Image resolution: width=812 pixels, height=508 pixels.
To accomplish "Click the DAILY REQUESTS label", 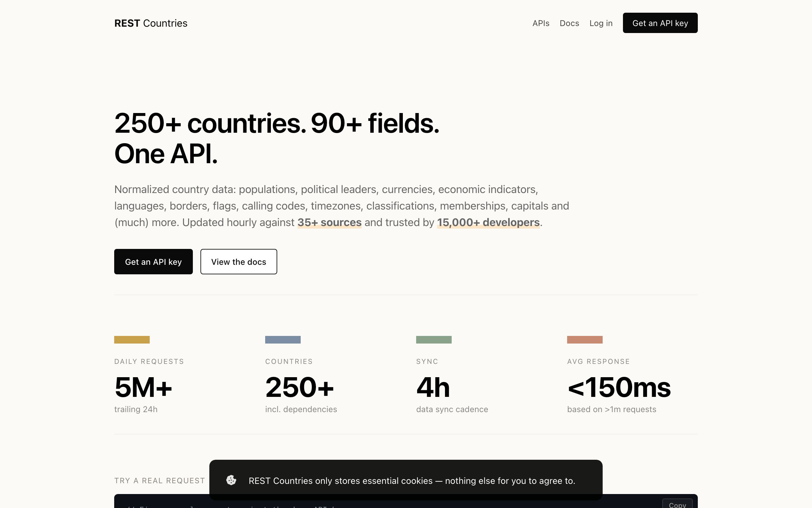I will [x=149, y=362].
